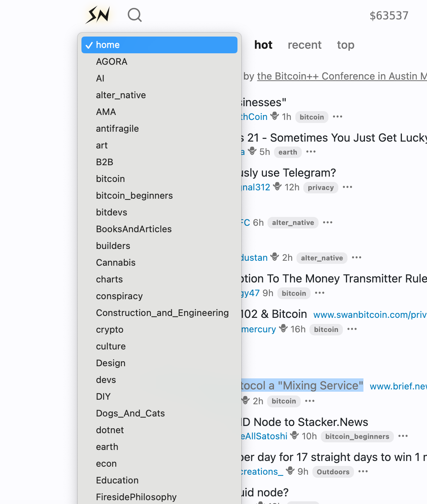Click the $63537 bitcoin price display
This screenshot has width=427, height=504.
tap(389, 16)
